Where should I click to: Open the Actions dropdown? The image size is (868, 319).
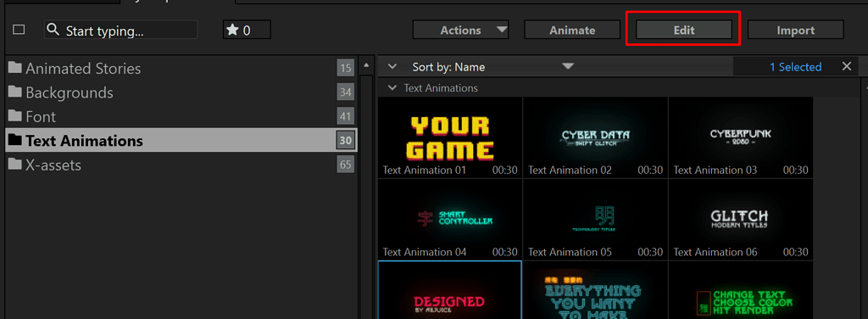tap(460, 30)
